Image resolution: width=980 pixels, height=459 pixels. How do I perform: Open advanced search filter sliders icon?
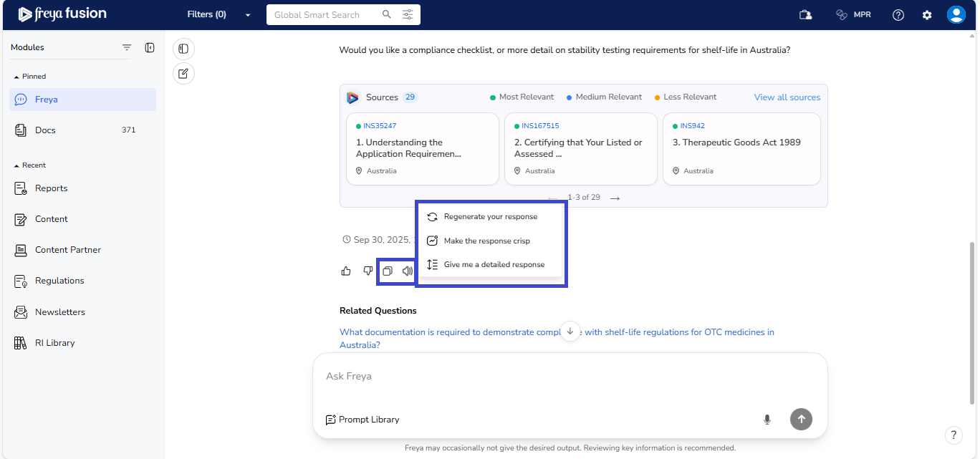408,14
